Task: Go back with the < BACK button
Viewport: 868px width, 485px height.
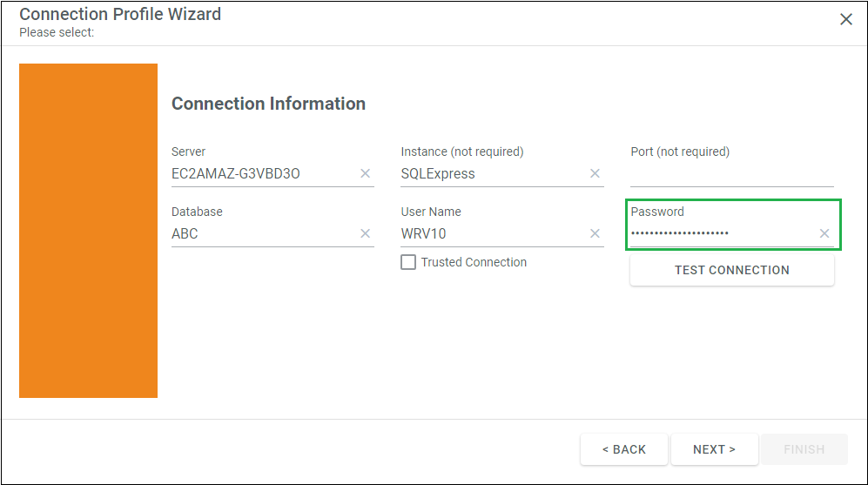Action: pyautogui.click(x=624, y=449)
